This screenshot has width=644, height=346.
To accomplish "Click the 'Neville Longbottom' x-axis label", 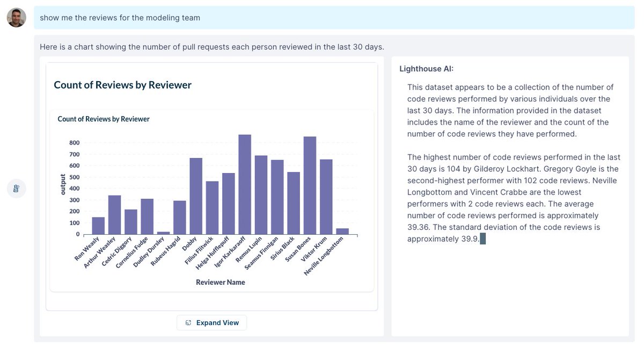I will 324,256.
